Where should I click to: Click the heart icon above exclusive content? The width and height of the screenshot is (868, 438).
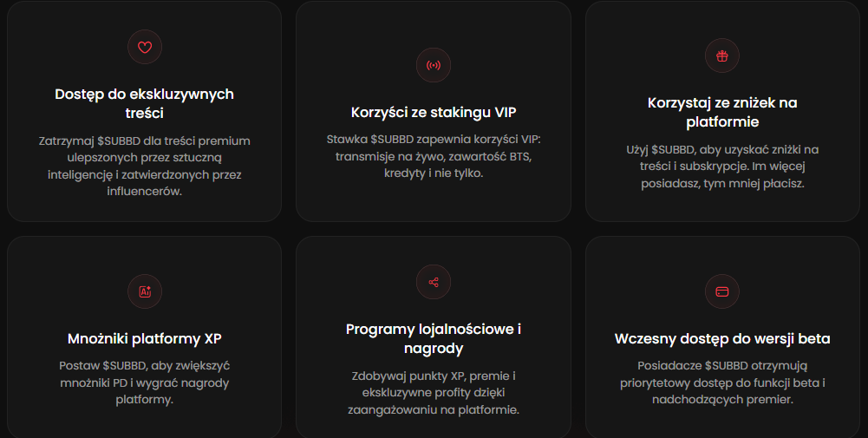(145, 48)
